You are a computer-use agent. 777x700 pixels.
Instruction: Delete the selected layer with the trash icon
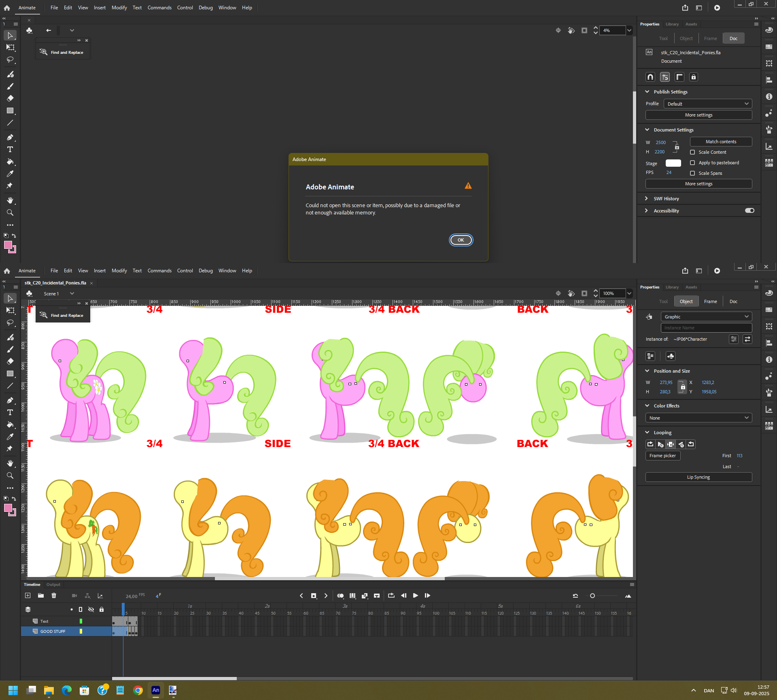[x=54, y=595]
